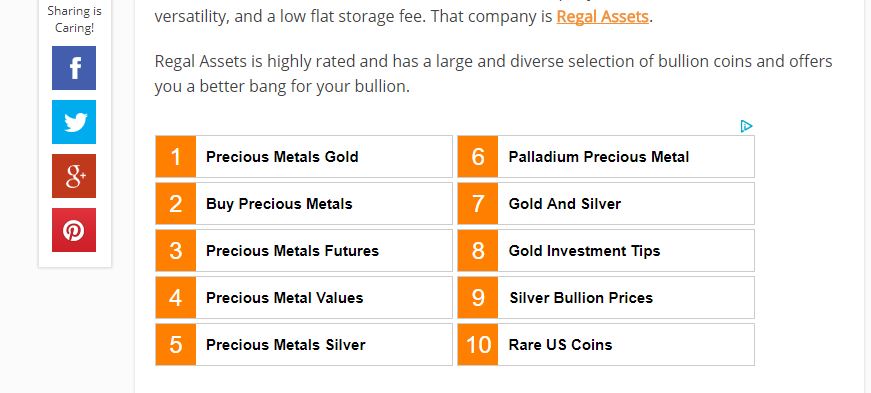Screen dimensions: 871x393
Task: Click the orange number 5 tile
Action: pos(176,345)
